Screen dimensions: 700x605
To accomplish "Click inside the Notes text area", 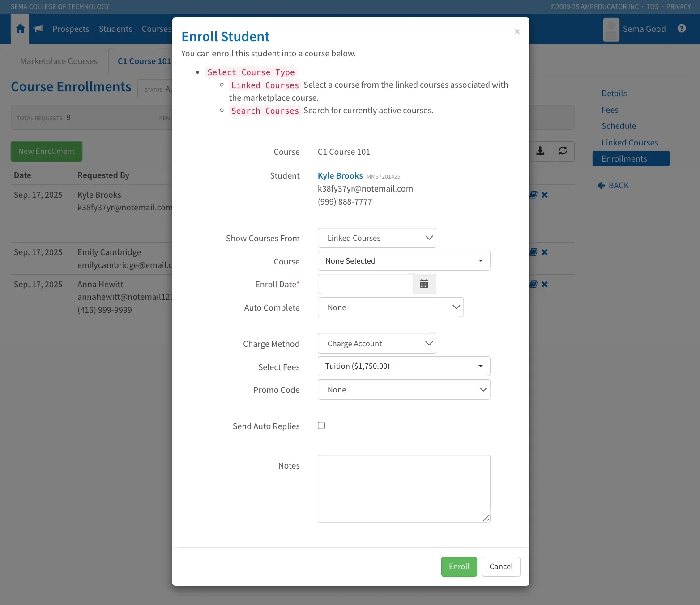I will pyautogui.click(x=404, y=489).
